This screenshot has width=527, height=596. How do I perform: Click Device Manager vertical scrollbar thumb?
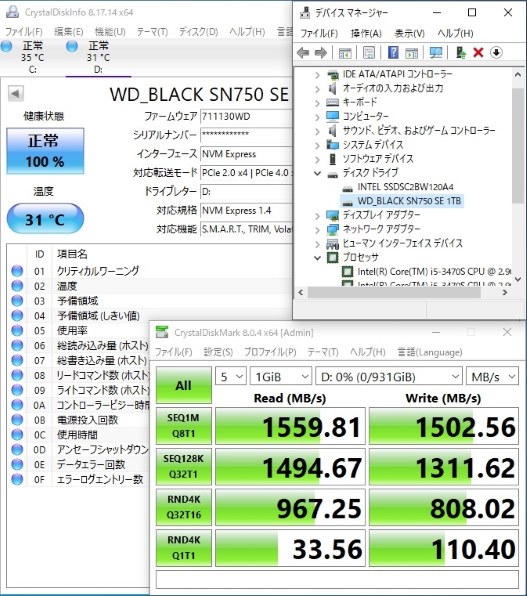point(517,146)
